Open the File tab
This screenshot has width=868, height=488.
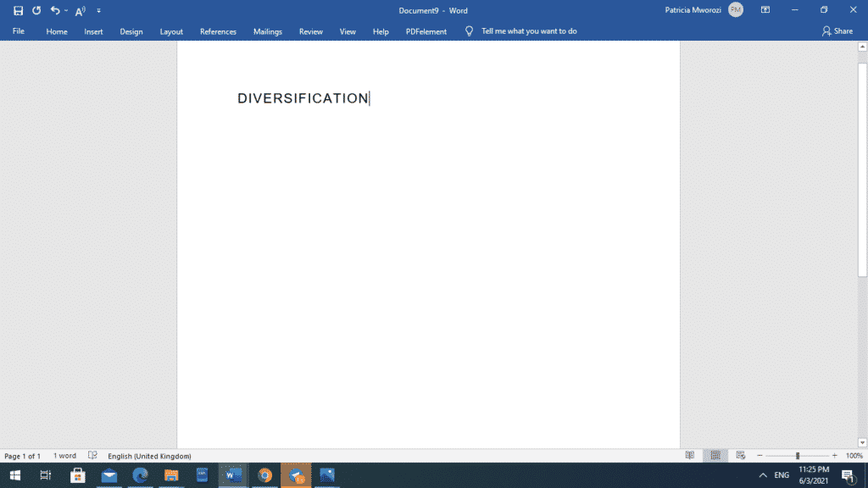[x=19, y=31]
